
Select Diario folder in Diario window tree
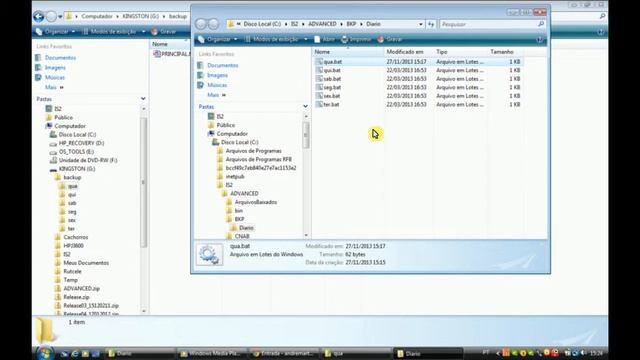pyautogui.click(x=246, y=228)
